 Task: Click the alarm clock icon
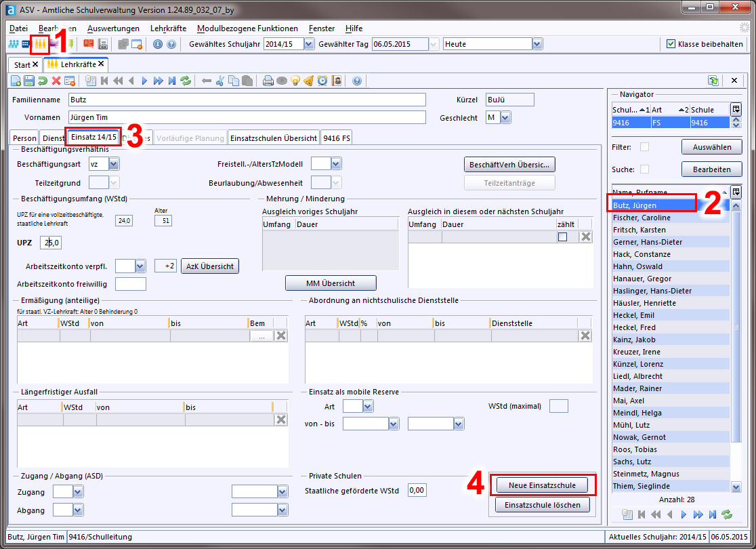pyautogui.click(x=322, y=81)
